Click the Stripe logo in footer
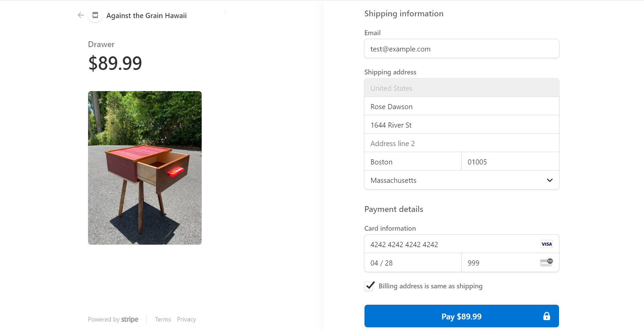 [130, 319]
